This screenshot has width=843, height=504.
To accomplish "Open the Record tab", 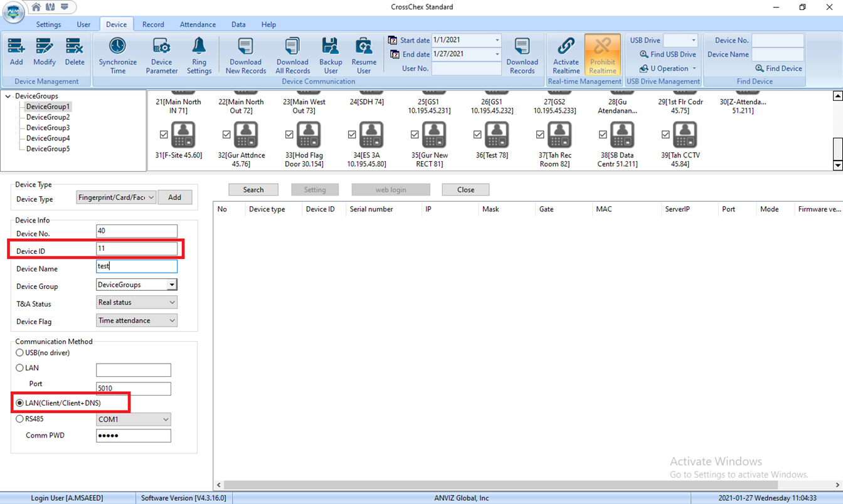I will [153, 24].
